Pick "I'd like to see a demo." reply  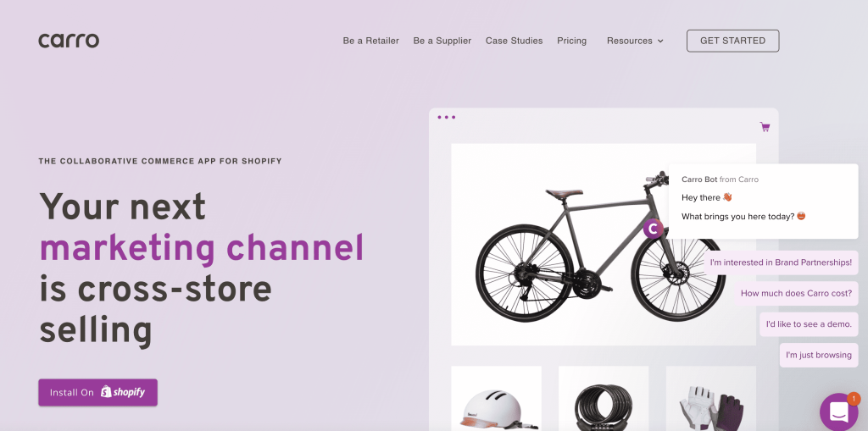coord(809,324)
